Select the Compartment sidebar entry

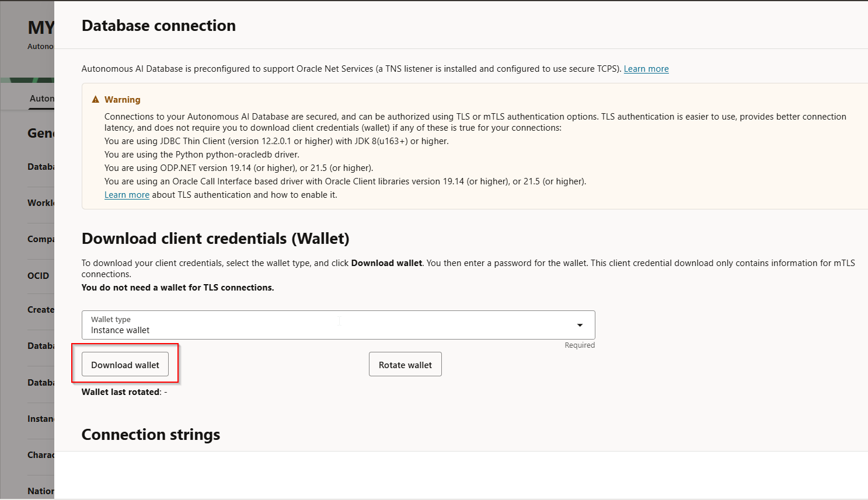41,239
